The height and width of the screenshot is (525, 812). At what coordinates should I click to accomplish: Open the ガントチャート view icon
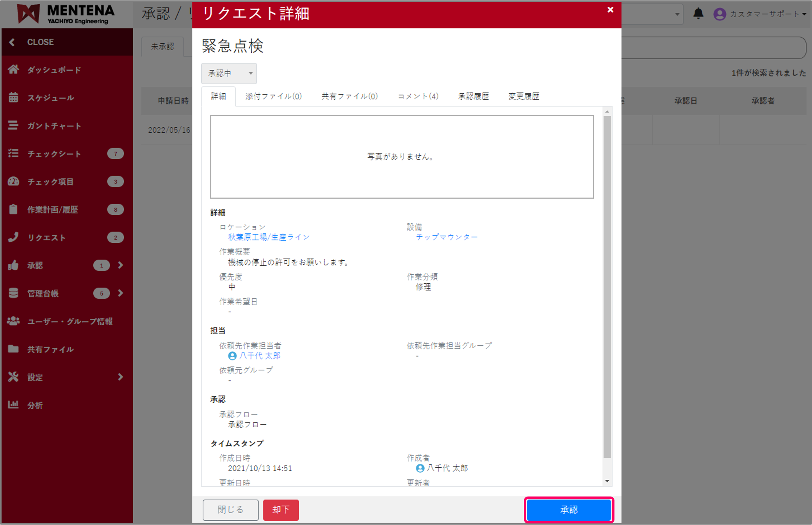(14, 126)
